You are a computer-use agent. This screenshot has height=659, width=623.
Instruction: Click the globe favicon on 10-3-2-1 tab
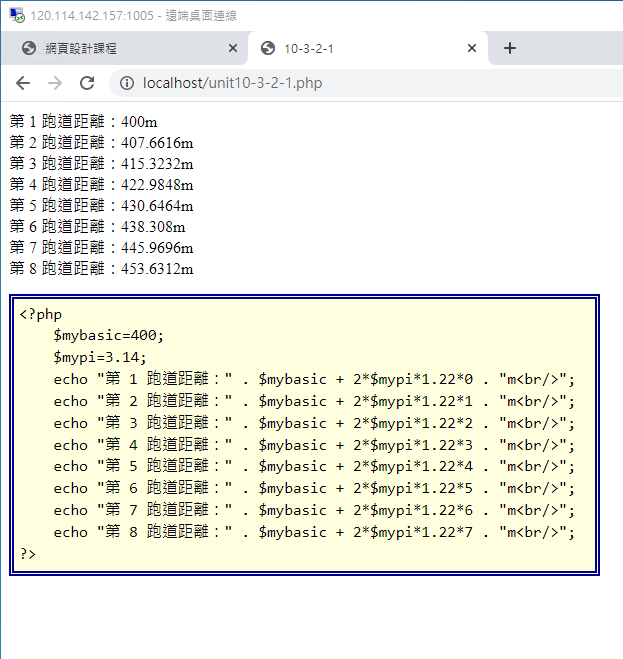(x=267, y=48)
